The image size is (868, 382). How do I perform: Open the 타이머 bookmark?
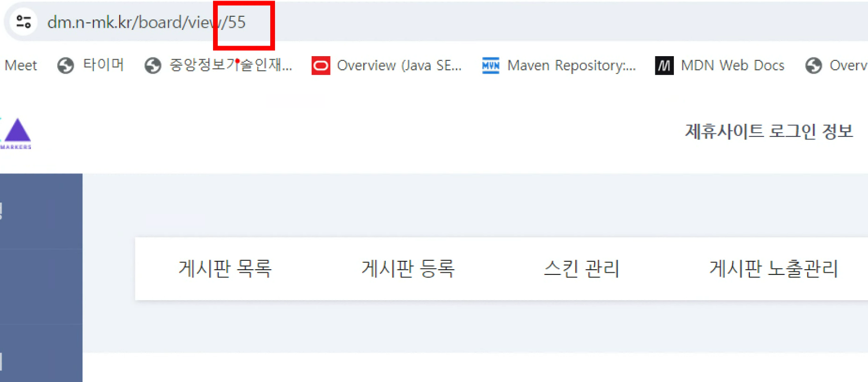point(103,65)
